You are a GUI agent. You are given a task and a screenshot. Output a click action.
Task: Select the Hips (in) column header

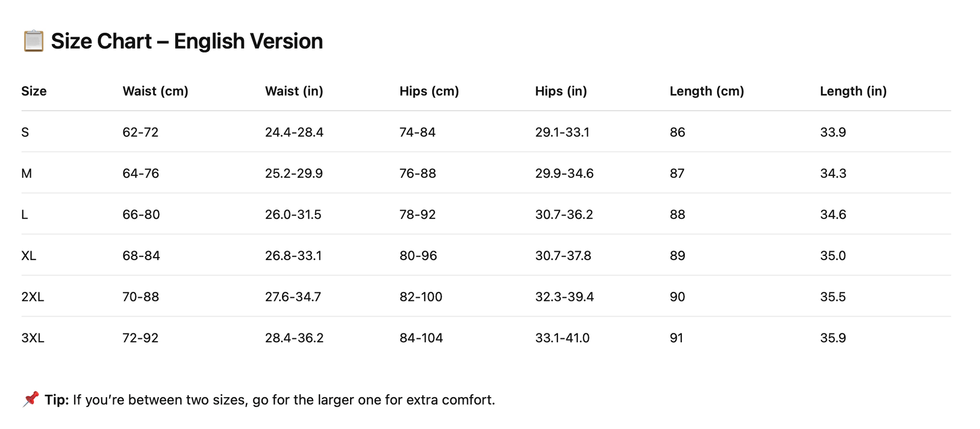[561, 91]
